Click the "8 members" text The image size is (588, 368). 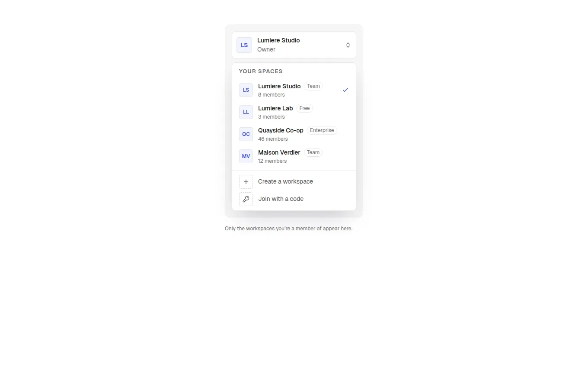pos(272,95)
